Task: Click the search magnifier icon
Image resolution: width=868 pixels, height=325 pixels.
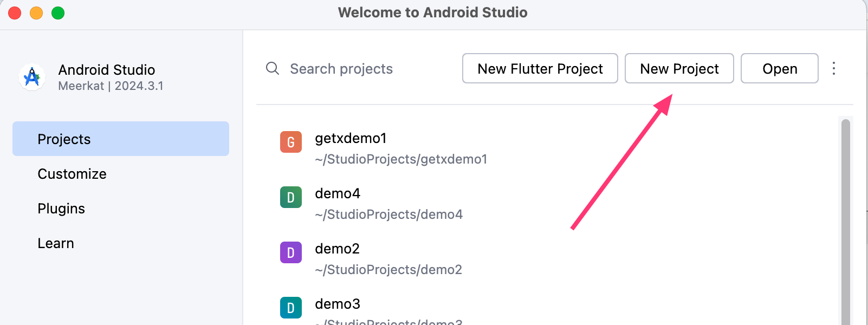Action: [273, 69]
